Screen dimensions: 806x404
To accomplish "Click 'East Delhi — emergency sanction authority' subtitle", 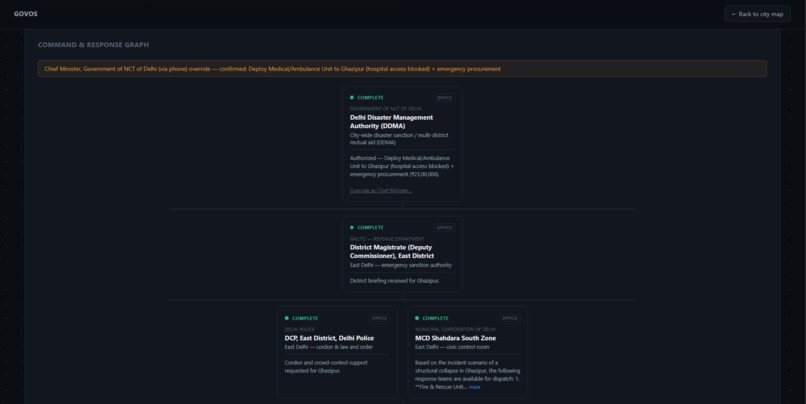I will (401, 265).
